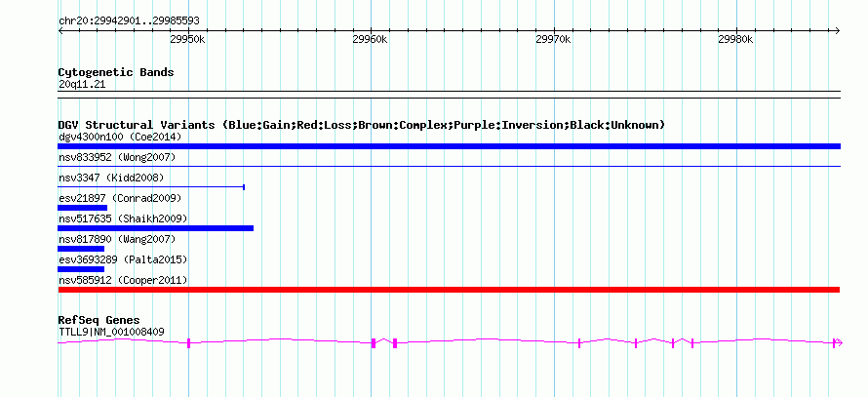Open the nsv817890 (Wang2007) variant label
This screenshot has width=868, height=397.
(x=117, y=239)
